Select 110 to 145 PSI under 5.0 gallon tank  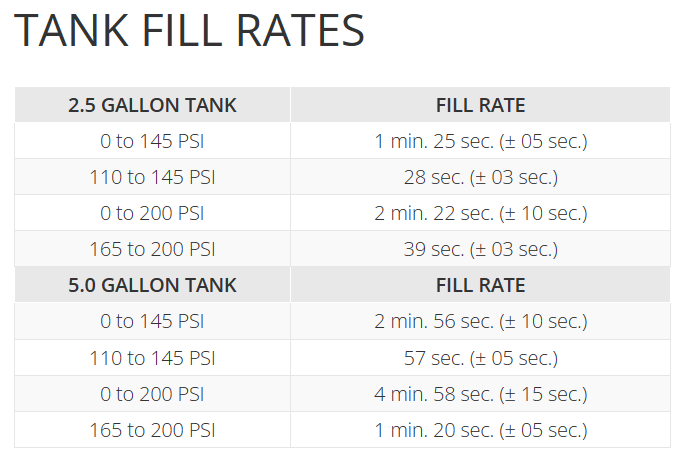tap(152, 357)
